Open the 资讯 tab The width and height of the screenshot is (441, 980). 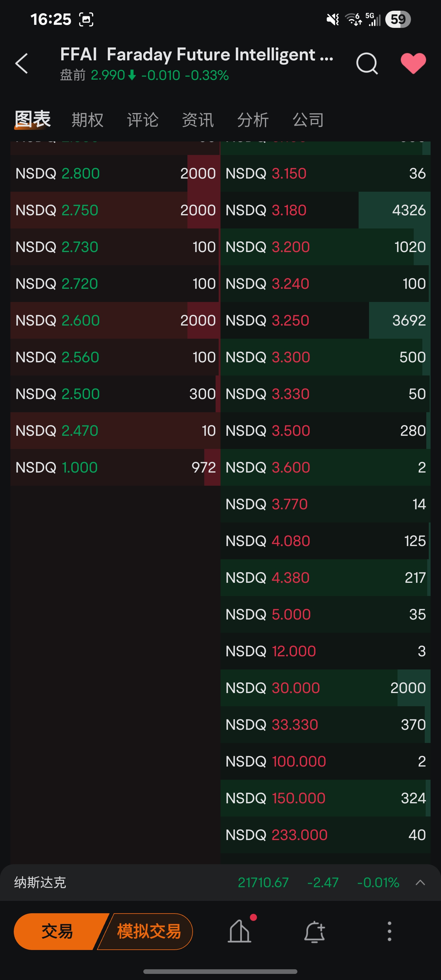pyautogui.click(x=198, y=120)
